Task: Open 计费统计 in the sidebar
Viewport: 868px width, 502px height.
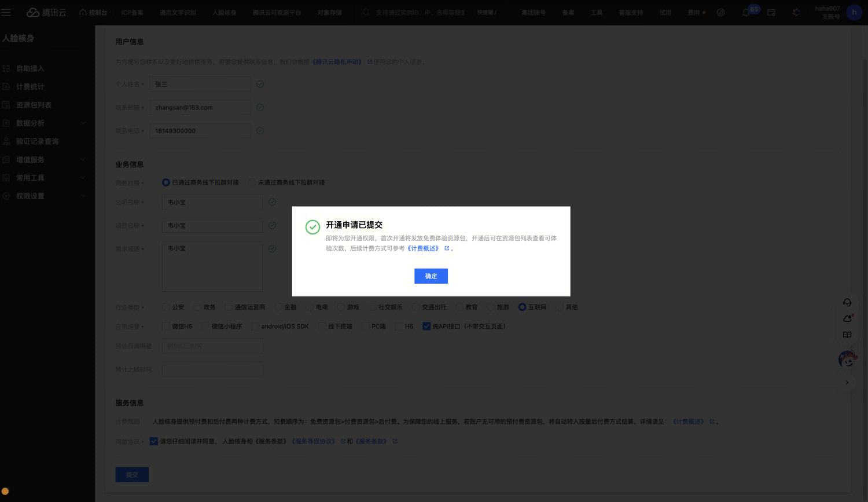Action: click(30, 87)
